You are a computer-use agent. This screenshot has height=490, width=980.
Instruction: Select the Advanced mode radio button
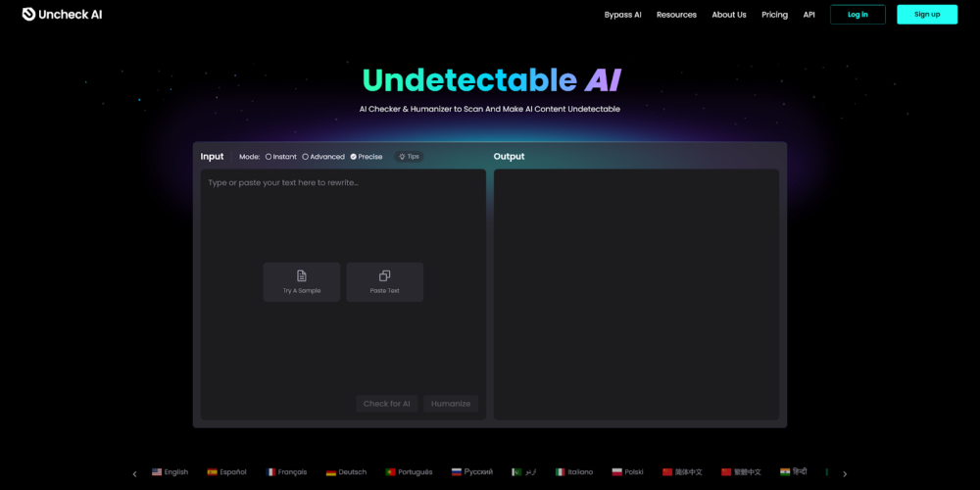[x=306, y=157]
